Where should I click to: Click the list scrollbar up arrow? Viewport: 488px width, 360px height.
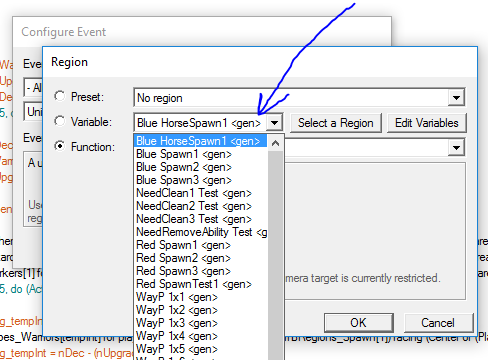[x=275, y=143]
